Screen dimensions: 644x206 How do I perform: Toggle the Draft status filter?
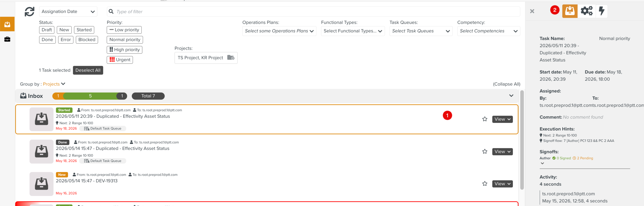[x=47, y=30]
